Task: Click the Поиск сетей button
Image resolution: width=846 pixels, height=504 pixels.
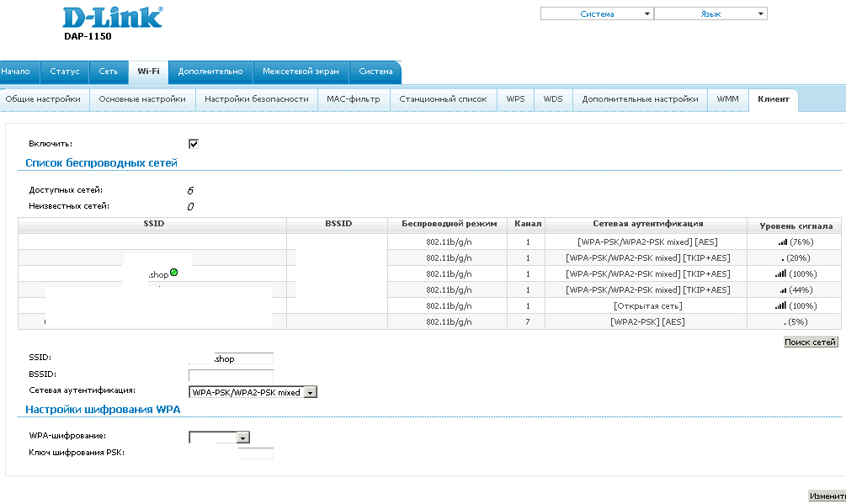Action: [x=810, y=342]
